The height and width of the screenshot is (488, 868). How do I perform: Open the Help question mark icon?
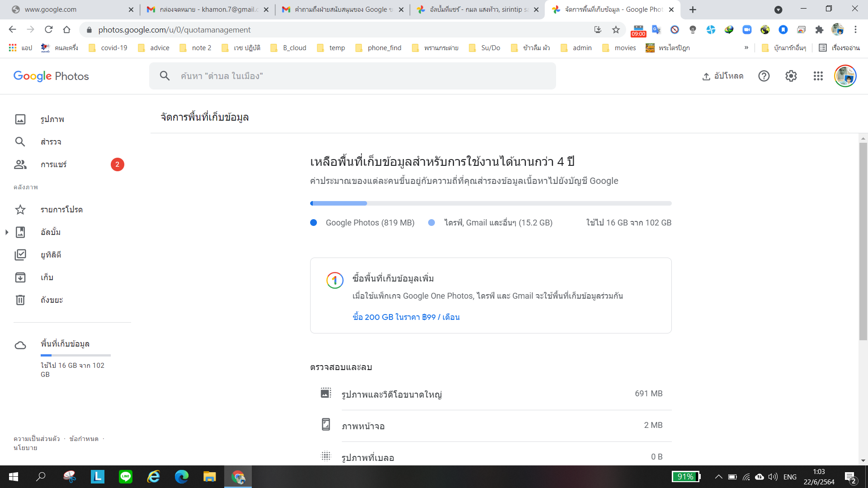(764, 76)
